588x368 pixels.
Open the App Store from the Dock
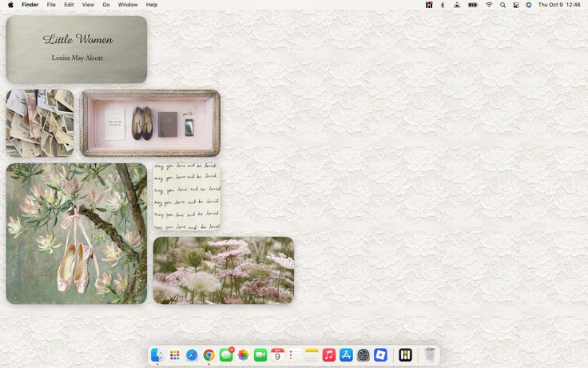[346, 355]
